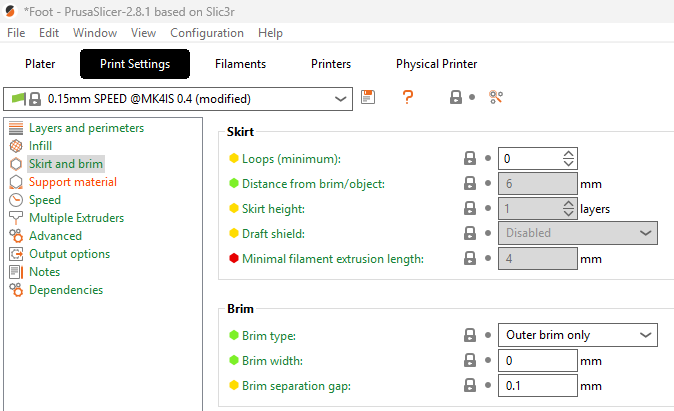Click the Output options icon
This screenshot has width=674, height=411.
pos(16,254)
